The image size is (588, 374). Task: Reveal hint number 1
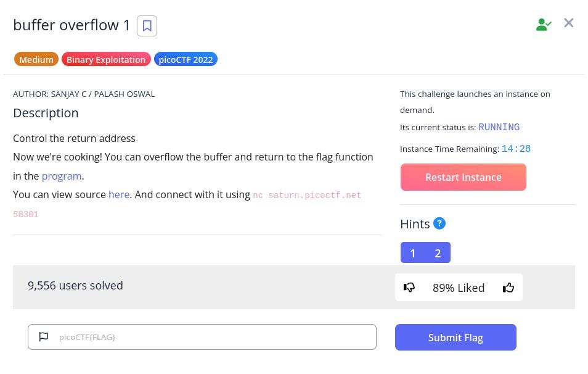pos(413,253)
